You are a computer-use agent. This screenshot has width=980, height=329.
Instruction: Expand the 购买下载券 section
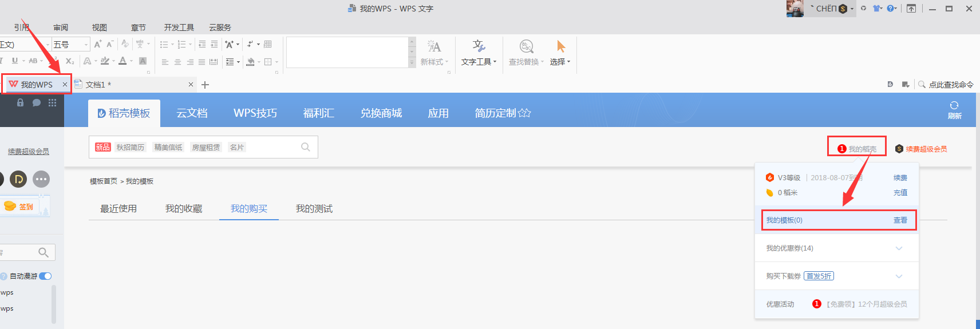(899, 276)
